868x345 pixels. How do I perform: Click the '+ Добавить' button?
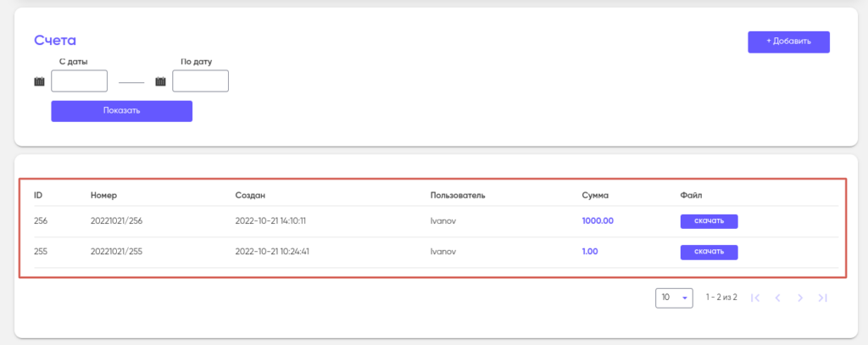point(788,42)
